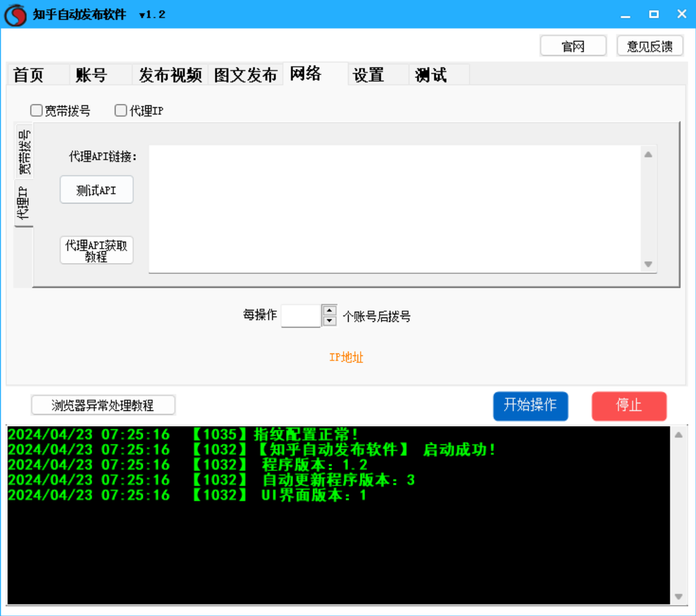Screen dimensions: 696x616
Task: Open the 官网 button
Action: coord(573,46)
